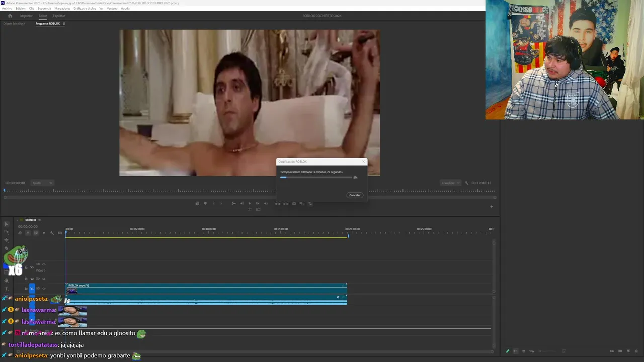Open the button editor plus icon
The image size is (644, 362).
tap(492, 207)
